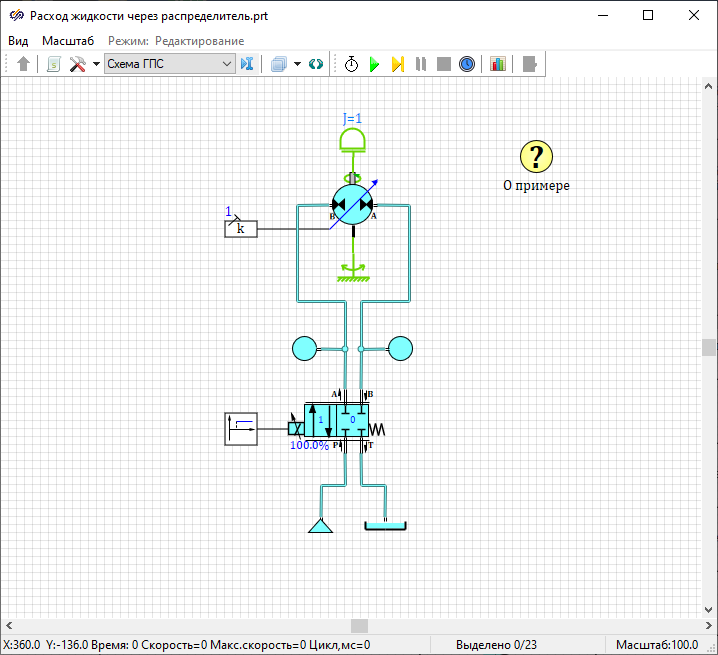Click the horizontal scrollbar thumb
Screen dimensions: 718x655
pos(358,624)
